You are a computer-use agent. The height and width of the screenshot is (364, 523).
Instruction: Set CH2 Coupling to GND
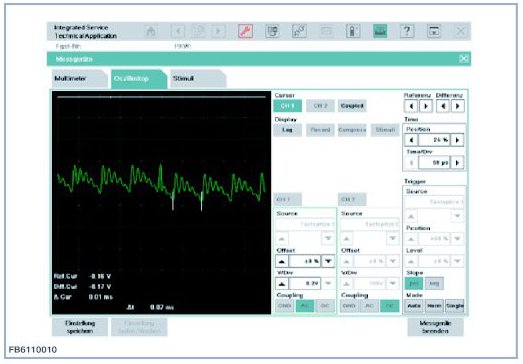(x=349, y=306)
